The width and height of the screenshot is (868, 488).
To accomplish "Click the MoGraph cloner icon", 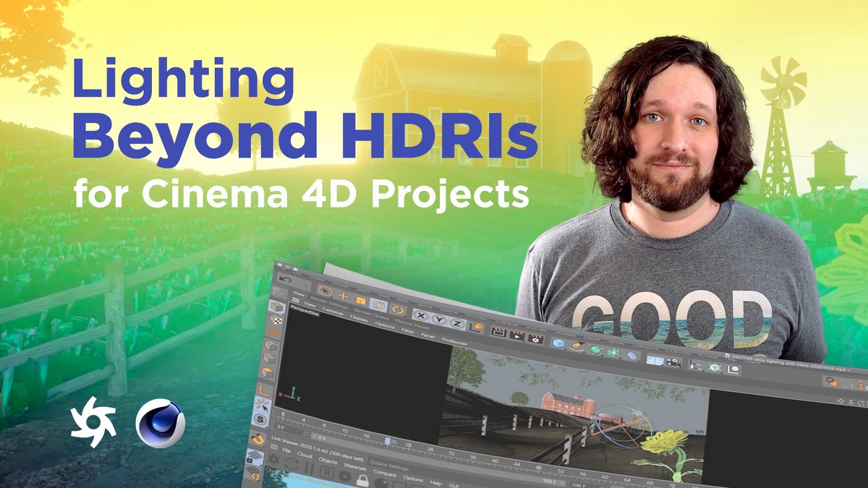I will point(613,353).
